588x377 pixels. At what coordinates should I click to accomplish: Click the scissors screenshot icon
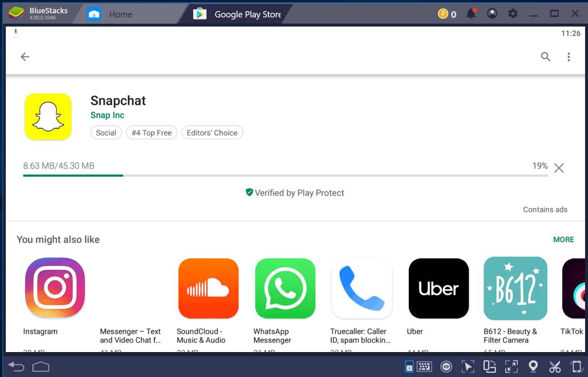555,367
